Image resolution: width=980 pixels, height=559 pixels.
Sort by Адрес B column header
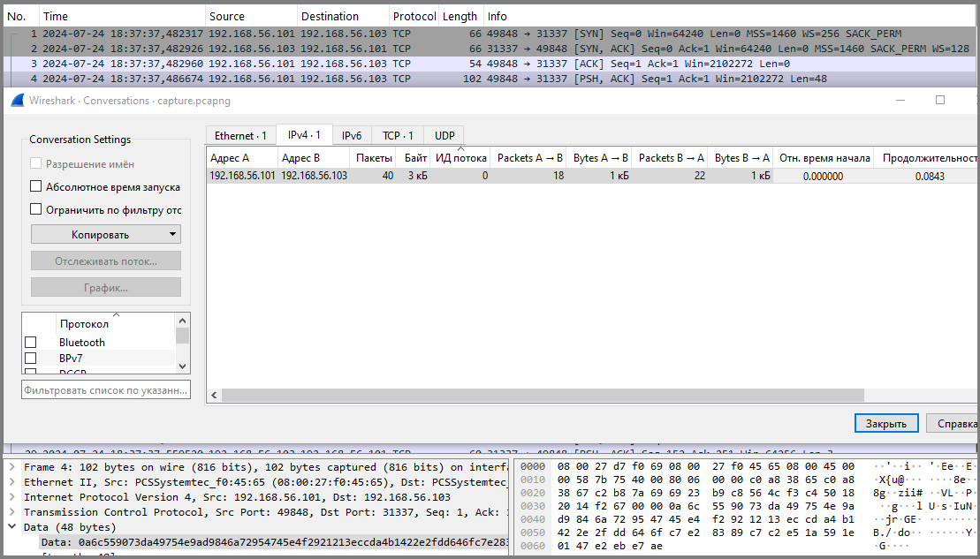tap(313, 158)
